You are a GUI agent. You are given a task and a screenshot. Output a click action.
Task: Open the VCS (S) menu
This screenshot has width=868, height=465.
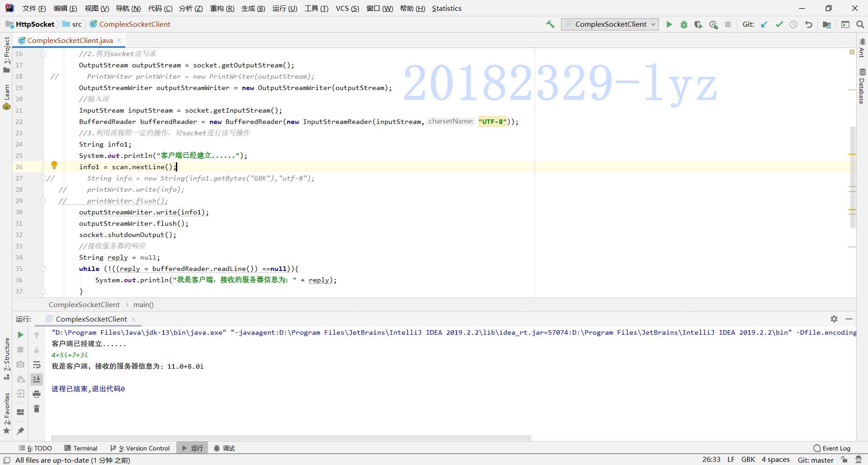[347, 8]
